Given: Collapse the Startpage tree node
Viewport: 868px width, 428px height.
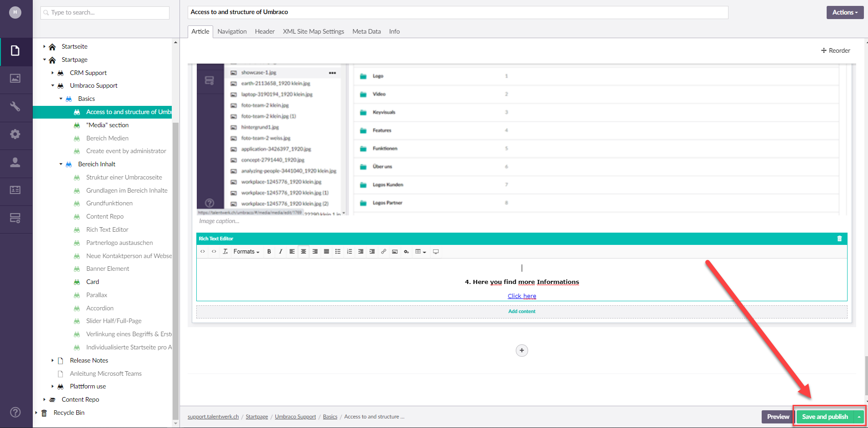Looking at the screenshot, I should 45,60.
